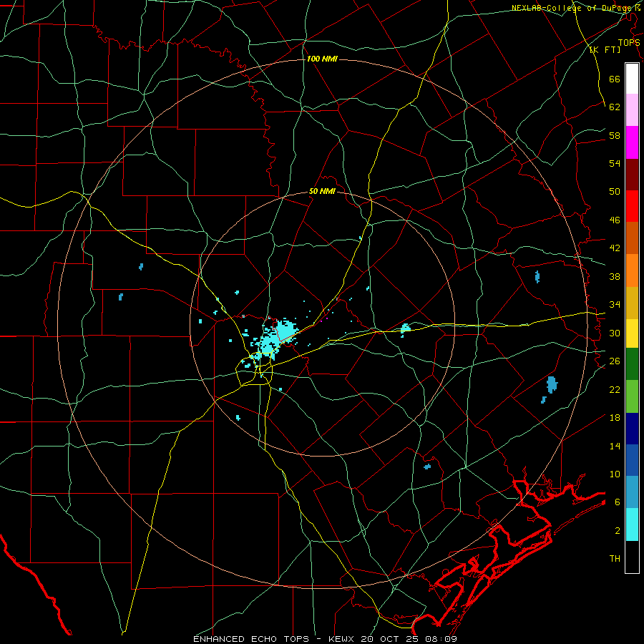
Task: Click the '50 NMI' range ring label
Action: [322, 191]
